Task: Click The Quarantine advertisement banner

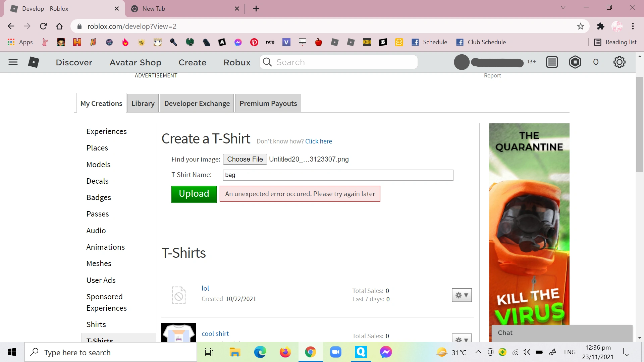Action: pyautogui.click(x=529, y=224)
